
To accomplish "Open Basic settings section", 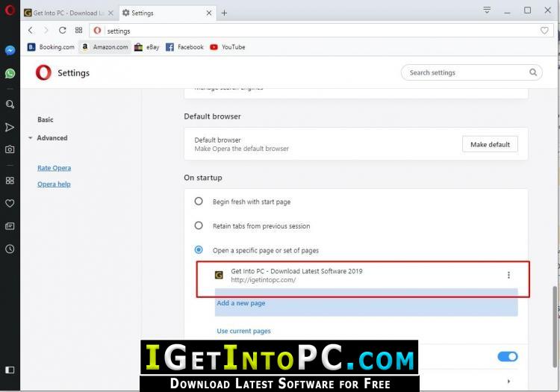I will point(46,119).
